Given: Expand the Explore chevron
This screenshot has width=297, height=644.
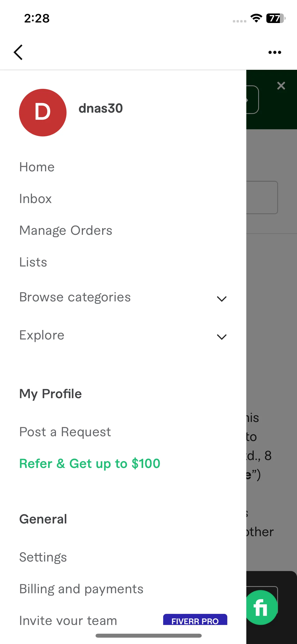Looking at the screenshot, I should (222, 337).
